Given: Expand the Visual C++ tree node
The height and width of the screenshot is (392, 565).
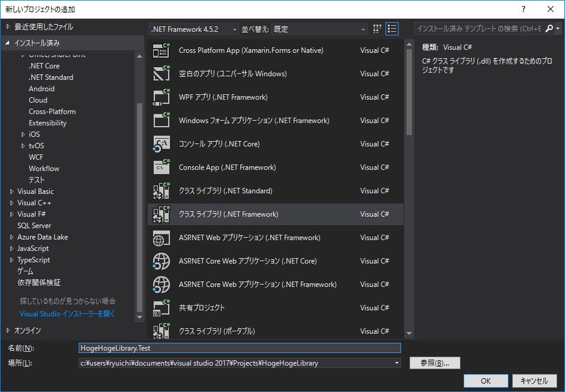Looking at the screenshot, I should (x=11, y=203).
